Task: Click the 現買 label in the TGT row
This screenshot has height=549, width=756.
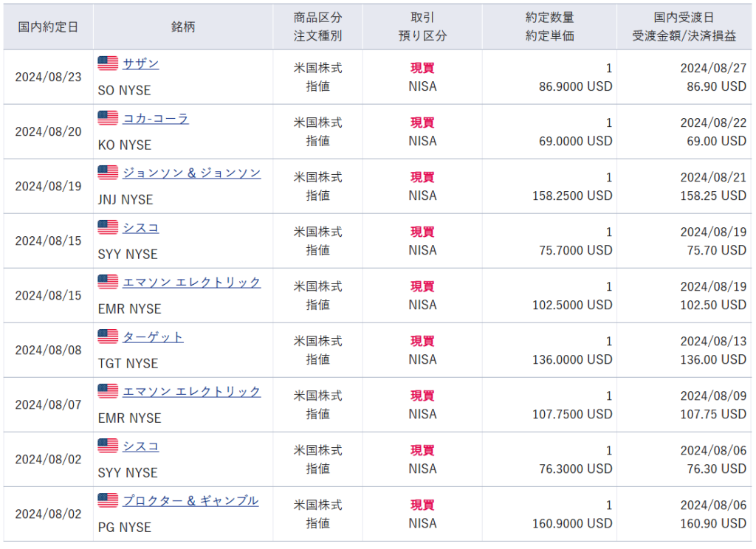Action: pyautogui.click(x=422, y=341)
